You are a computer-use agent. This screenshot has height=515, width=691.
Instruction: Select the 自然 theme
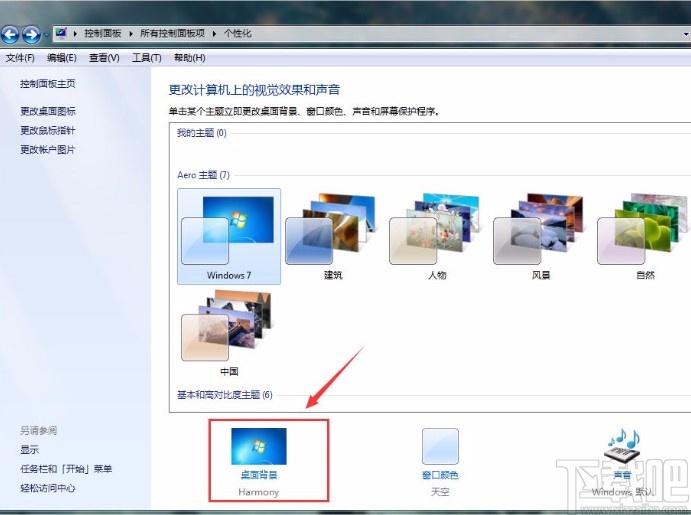[645, 237]
